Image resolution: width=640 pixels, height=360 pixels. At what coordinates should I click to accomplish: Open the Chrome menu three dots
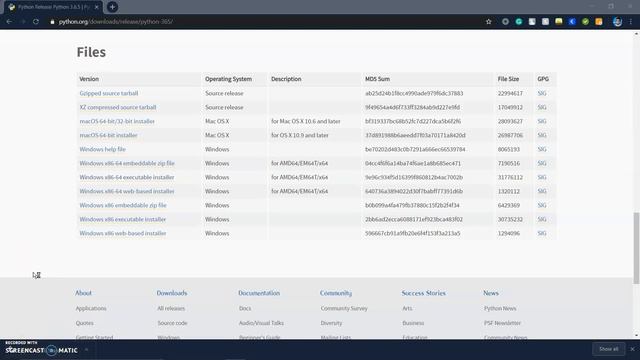[631, 22]
